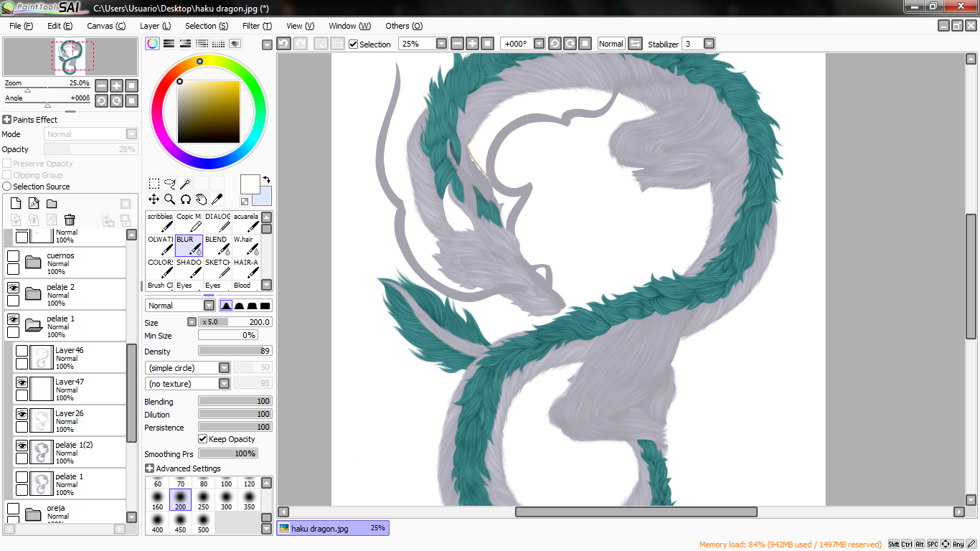The width and height of the screenshot is (980, 551).
Task: Hide the pelaje 2 folder
Action: (x=13, y=287)
